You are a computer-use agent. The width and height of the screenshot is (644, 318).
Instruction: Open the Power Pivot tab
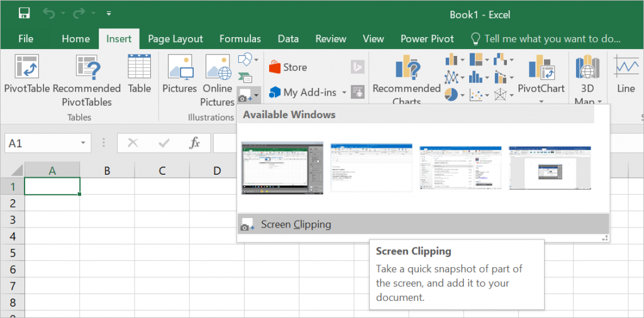click(427, 39)
